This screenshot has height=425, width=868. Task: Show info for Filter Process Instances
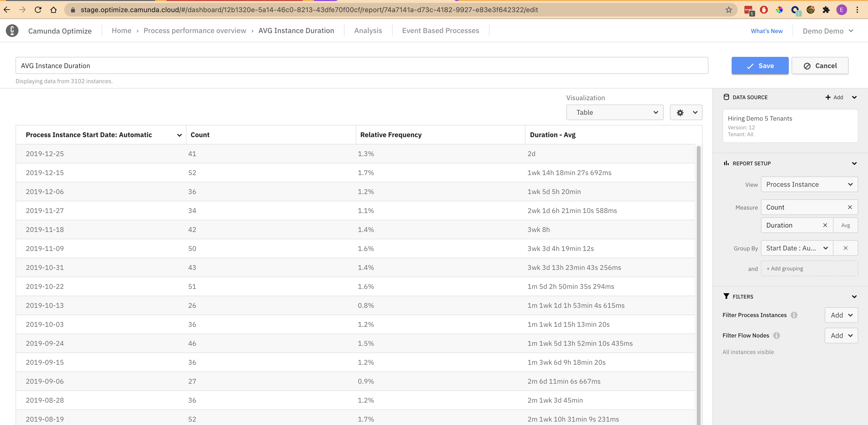coord(794,315)
